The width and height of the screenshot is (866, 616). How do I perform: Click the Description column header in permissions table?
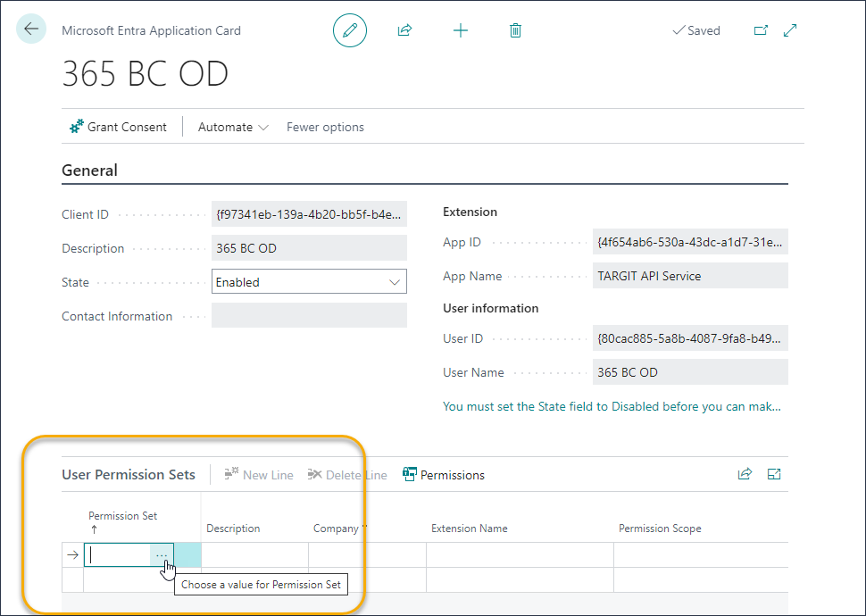click(233, 529)
